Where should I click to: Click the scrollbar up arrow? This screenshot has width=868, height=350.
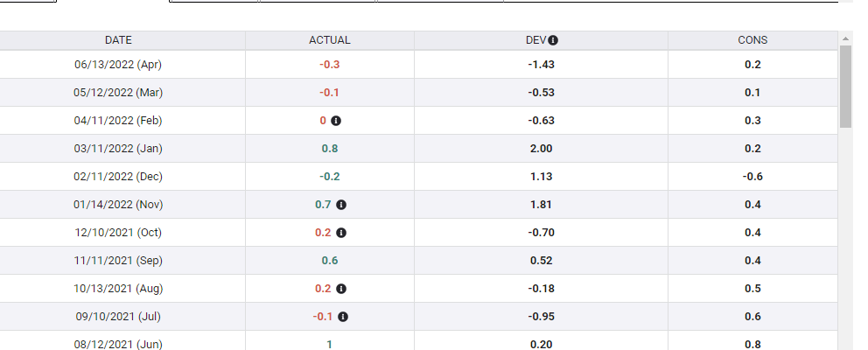[x=845, y=39]
